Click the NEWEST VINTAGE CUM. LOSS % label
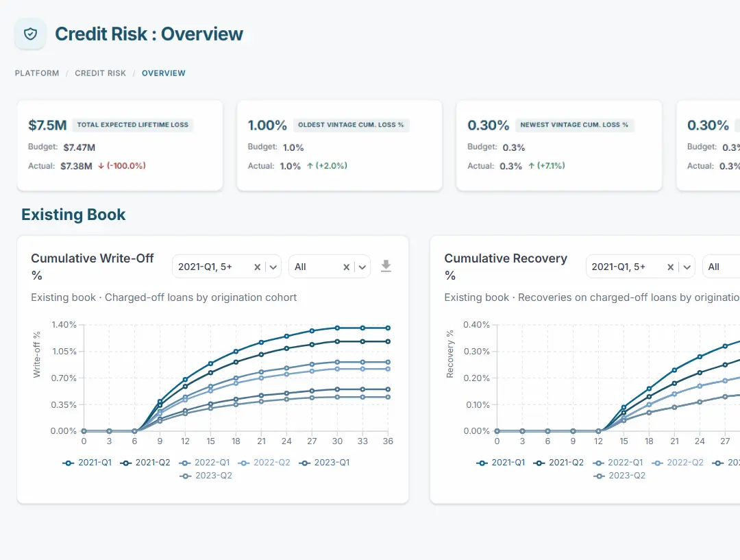This screenshot has height=560, width=740. pos(574,125)
